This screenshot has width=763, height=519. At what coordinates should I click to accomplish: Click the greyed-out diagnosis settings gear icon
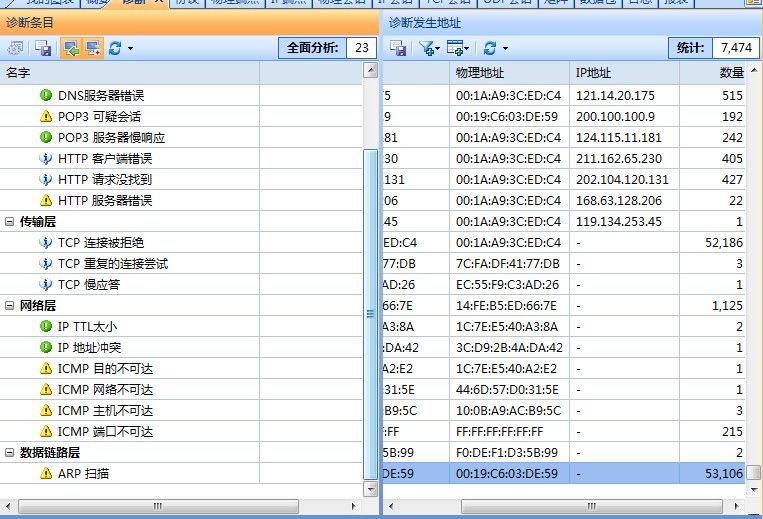[15, 48]
